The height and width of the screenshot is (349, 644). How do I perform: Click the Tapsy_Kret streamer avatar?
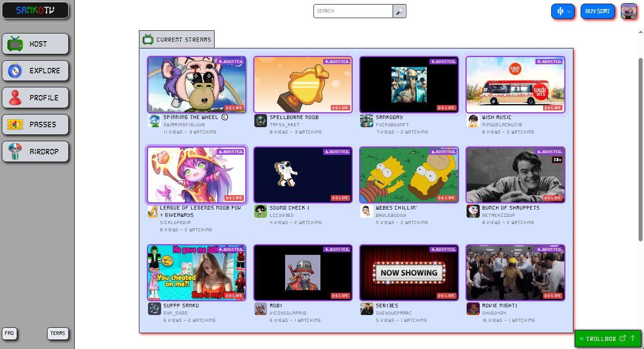(261, 121)
